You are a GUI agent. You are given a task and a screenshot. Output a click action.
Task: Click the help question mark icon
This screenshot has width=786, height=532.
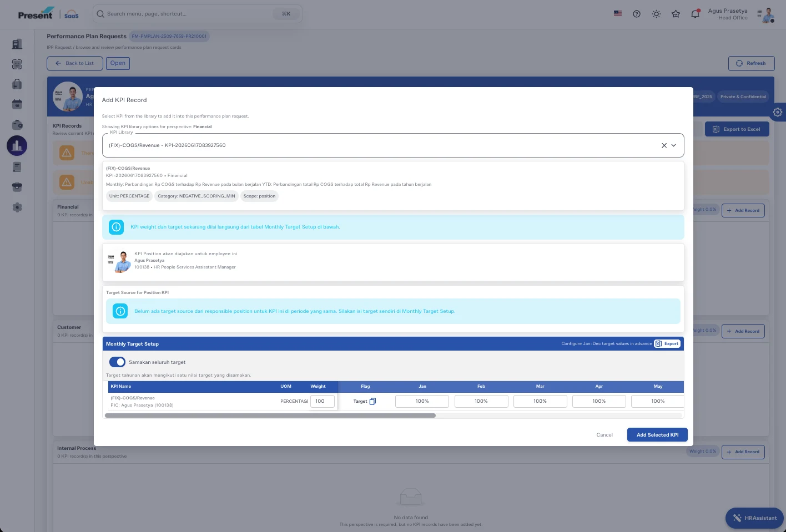(637, 14)
